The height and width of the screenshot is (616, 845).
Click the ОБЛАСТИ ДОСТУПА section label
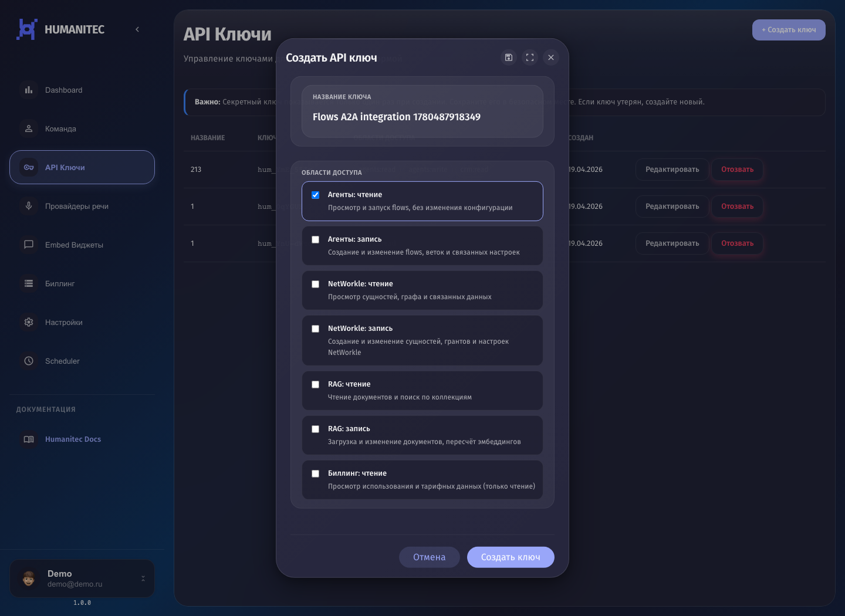click(332, 172)
